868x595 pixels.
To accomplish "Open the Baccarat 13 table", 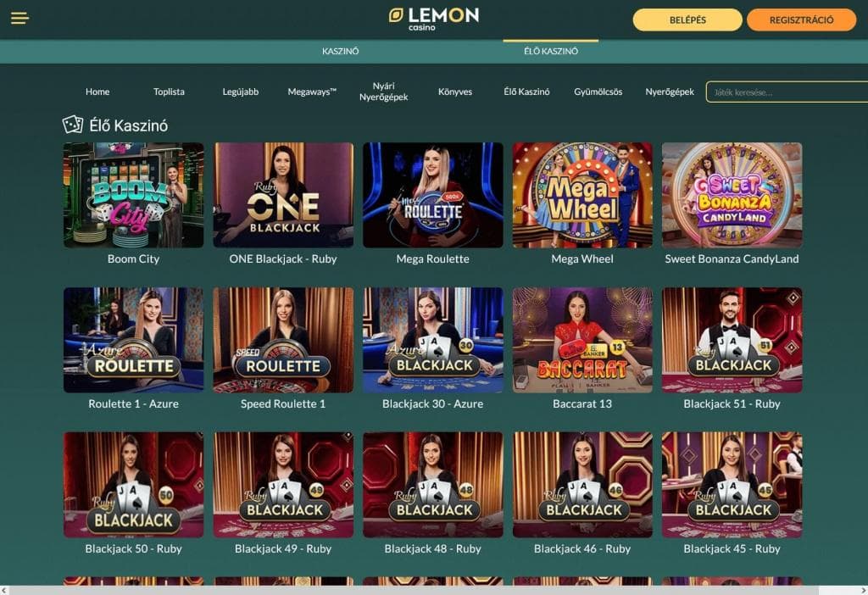I will point(582,340).
